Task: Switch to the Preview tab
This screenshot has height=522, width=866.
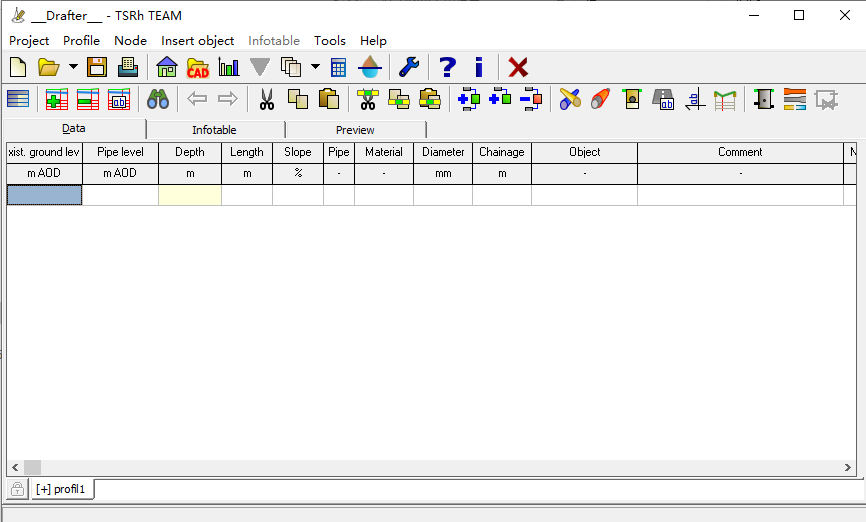Action: (355, 130)
